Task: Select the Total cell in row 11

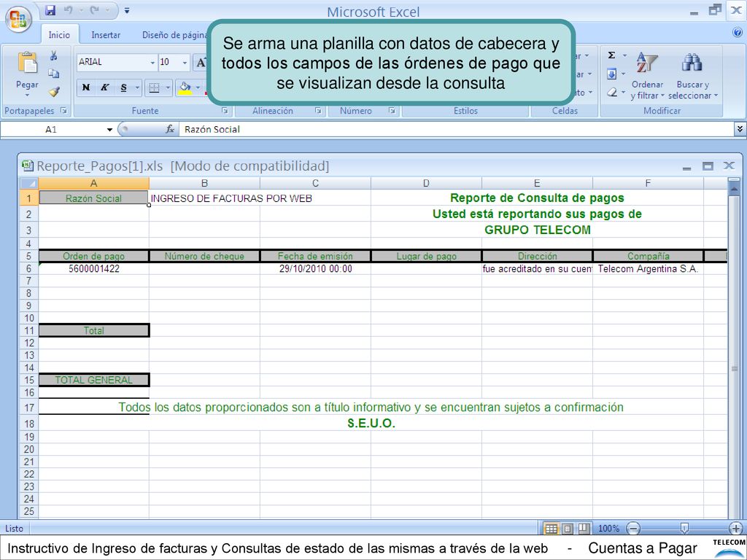Action: point(93,330)
